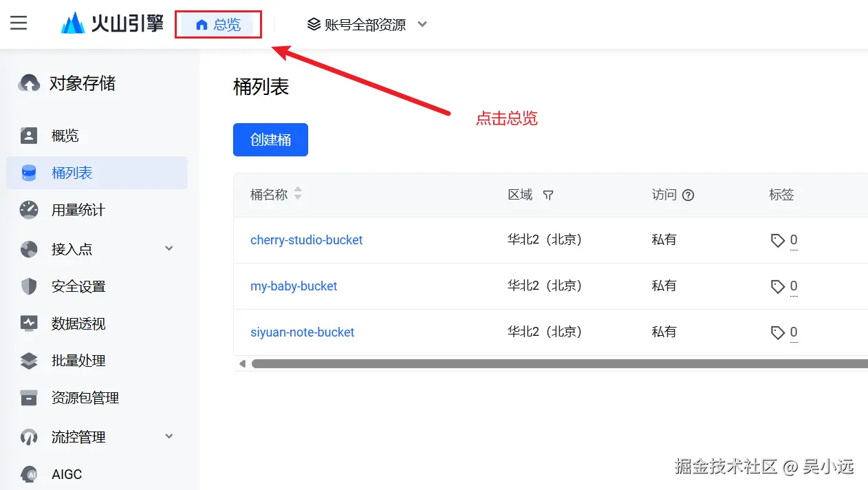Click the 访问 column help icon
The image size is (868, 490).
coord(688,195)
